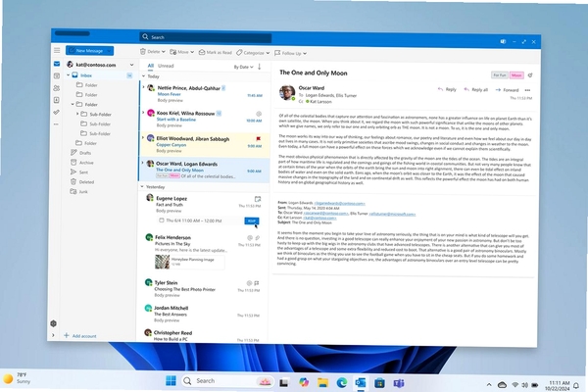Expand the kat@contoso.com account chevron
This screenshot has height=392, width=588.
[x=131, y=65]
